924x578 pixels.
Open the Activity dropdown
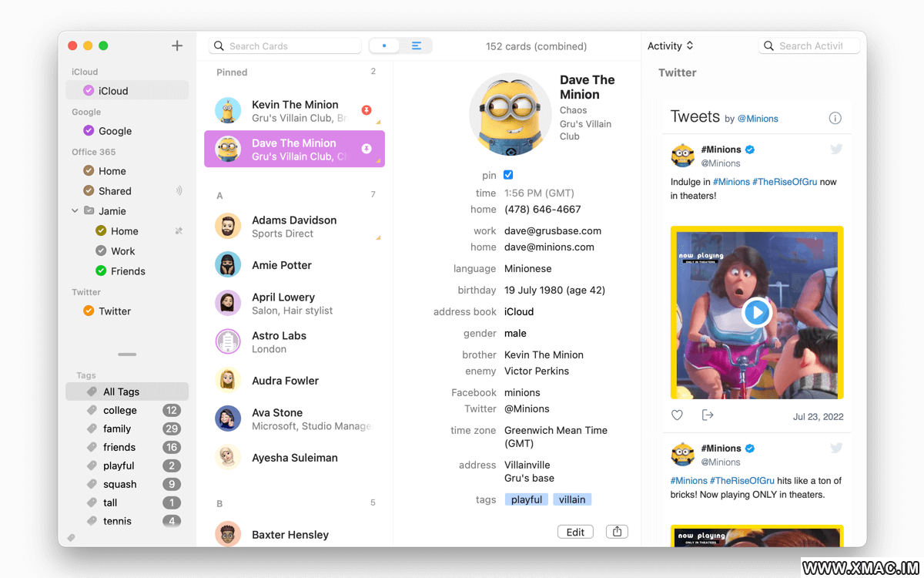tap(671, 46)
